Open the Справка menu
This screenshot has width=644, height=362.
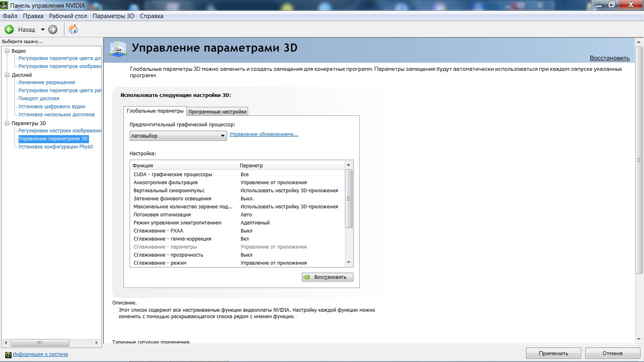tap(152, 16)
